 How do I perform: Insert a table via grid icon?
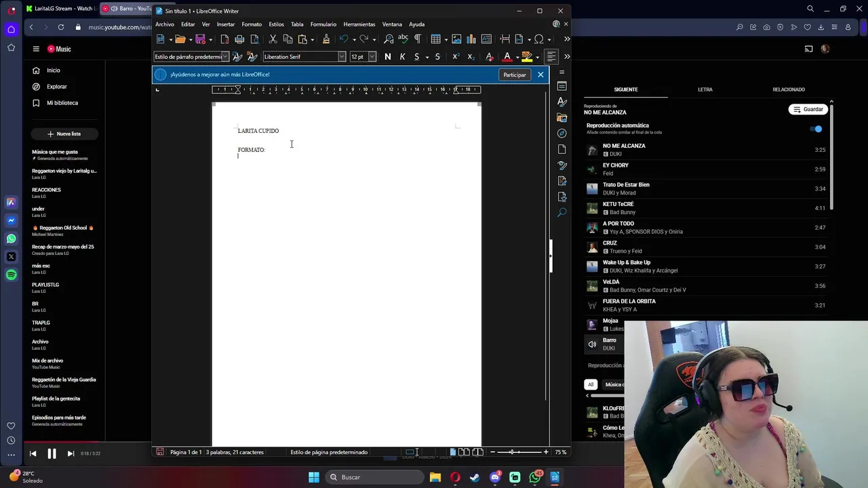(435, 39)
